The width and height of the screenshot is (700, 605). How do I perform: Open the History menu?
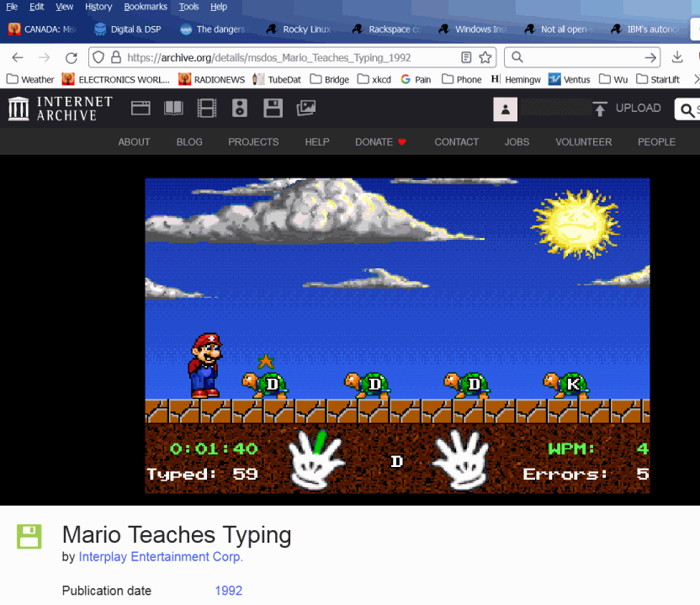[x=98, y=7]
